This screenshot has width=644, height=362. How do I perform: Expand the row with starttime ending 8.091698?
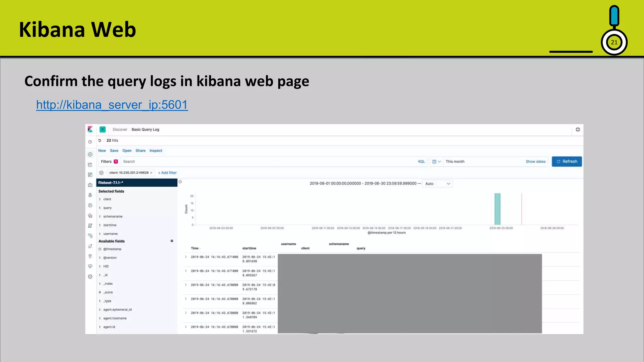[186, 257]
